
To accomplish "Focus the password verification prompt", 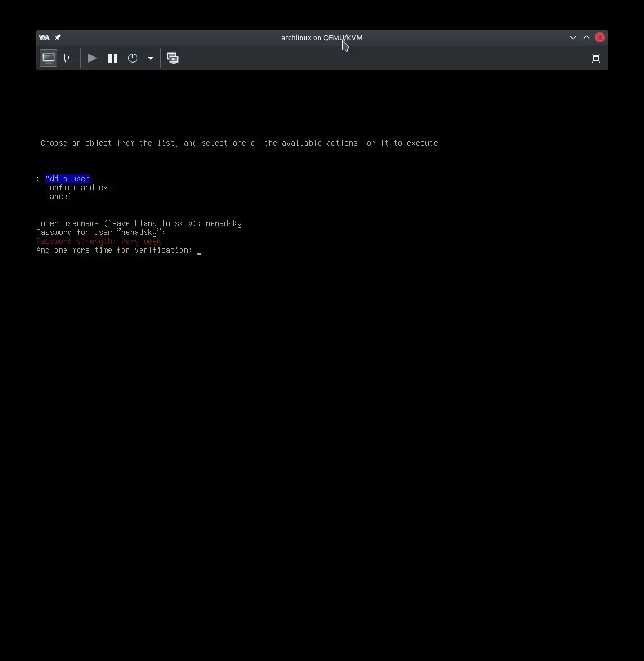I will [199, 251].
